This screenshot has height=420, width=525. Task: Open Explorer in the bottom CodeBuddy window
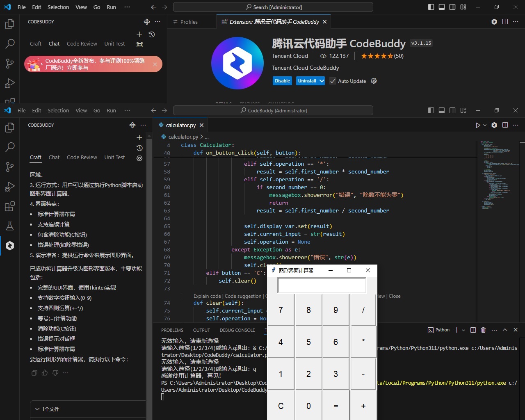10,128
